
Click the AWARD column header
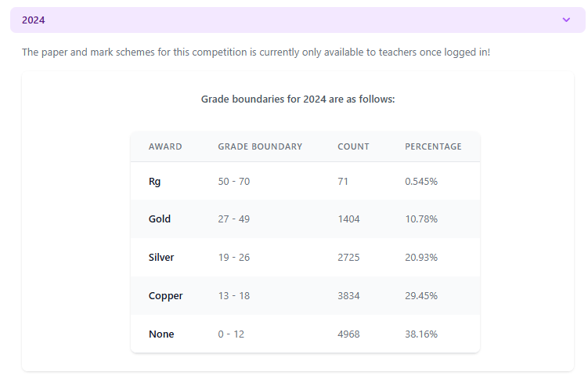[x=165, y=146]
